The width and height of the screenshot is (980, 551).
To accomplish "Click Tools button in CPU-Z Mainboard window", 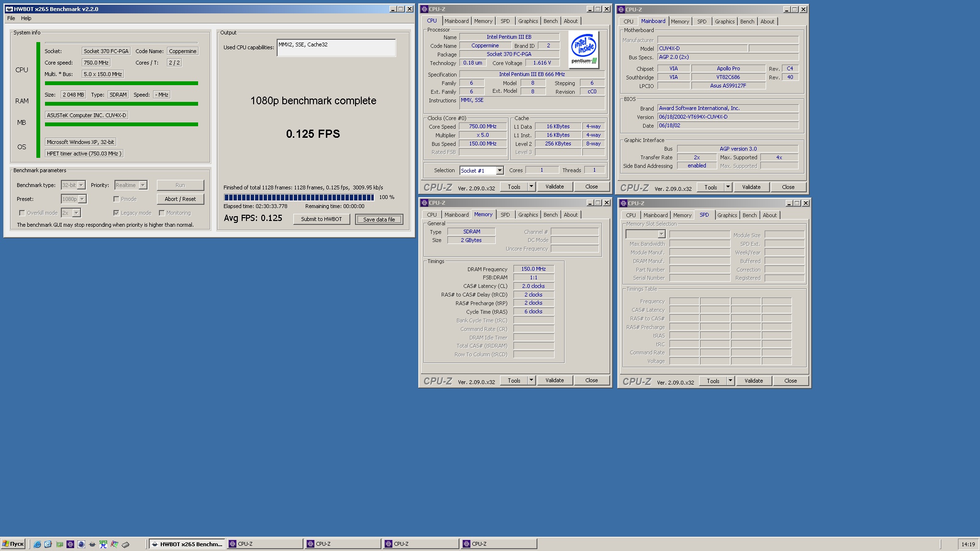I will click(x=711, y=187).
